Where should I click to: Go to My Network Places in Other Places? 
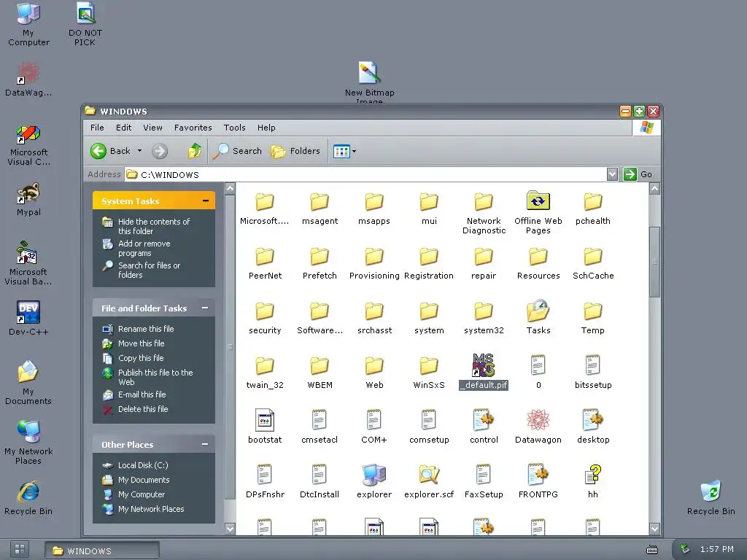point(151,509)
